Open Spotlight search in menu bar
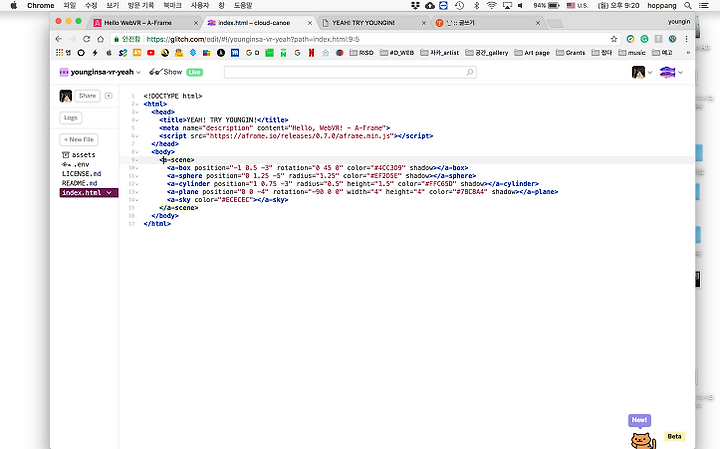Screen dimensions: 720x449 pyautogui.click(x=687, y=6)
